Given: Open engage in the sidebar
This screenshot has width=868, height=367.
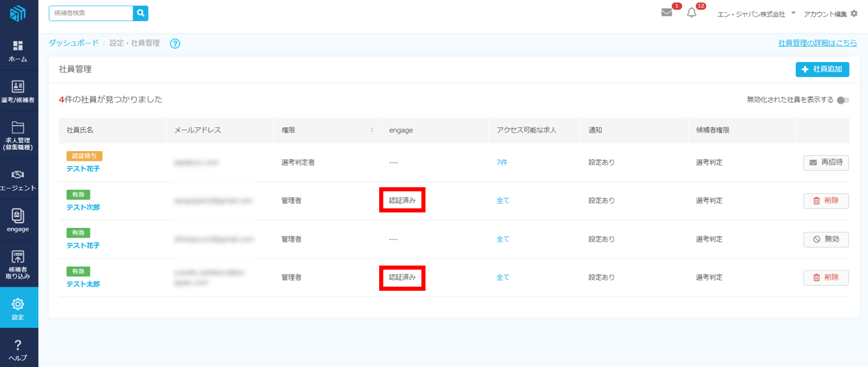Looking at the screenshot, I should point(18,221).
